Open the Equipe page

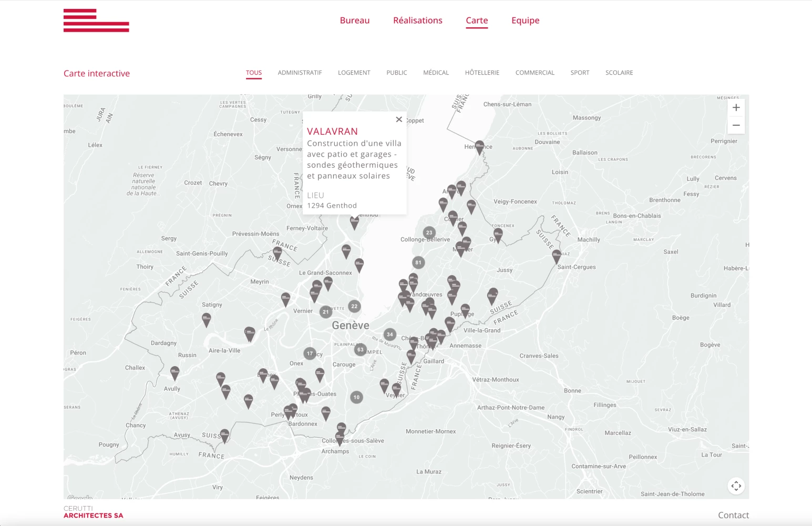525,21
